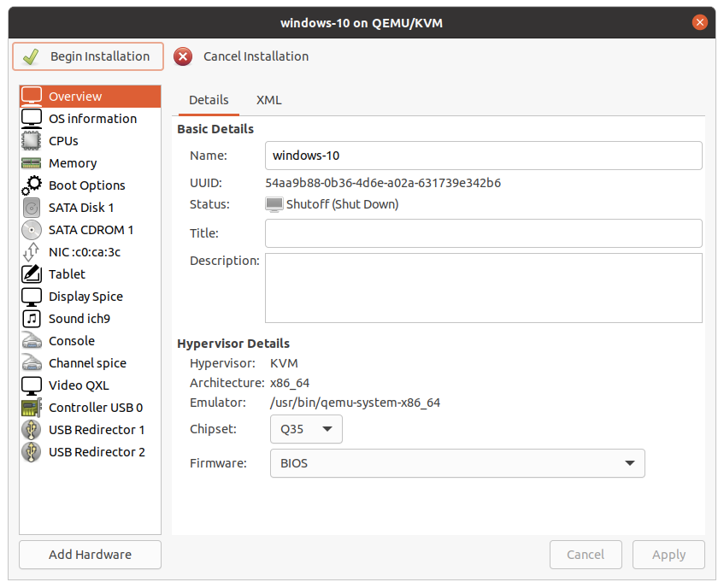
Task: Click the SATA CDROM 1 disc icon
Action: pos(32,230)
